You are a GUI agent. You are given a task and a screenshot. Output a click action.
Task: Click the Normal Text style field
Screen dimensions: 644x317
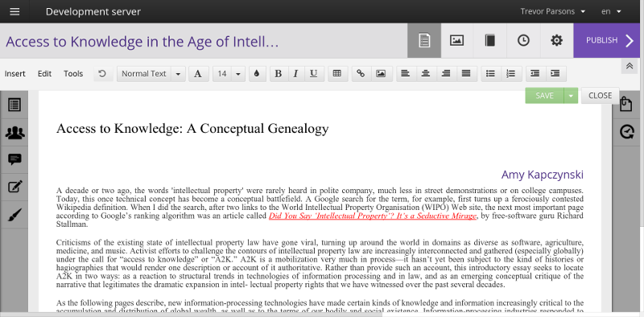click(144, 74)
